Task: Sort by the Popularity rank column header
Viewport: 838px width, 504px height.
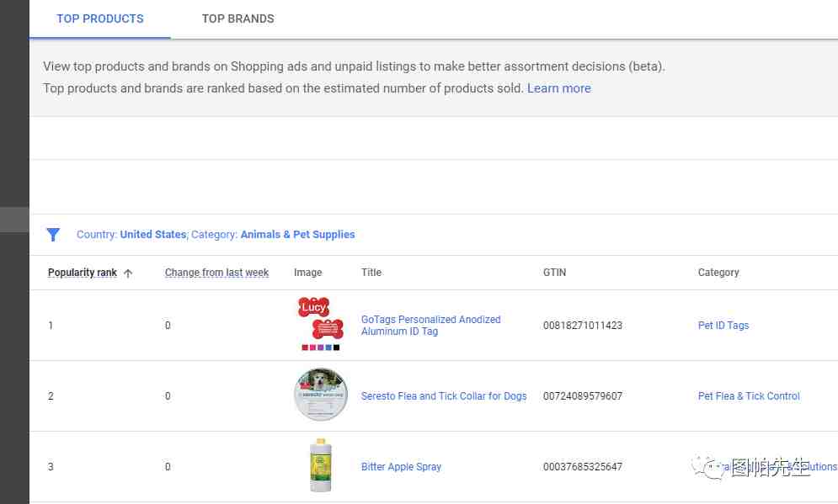Action: pos(82,273)
